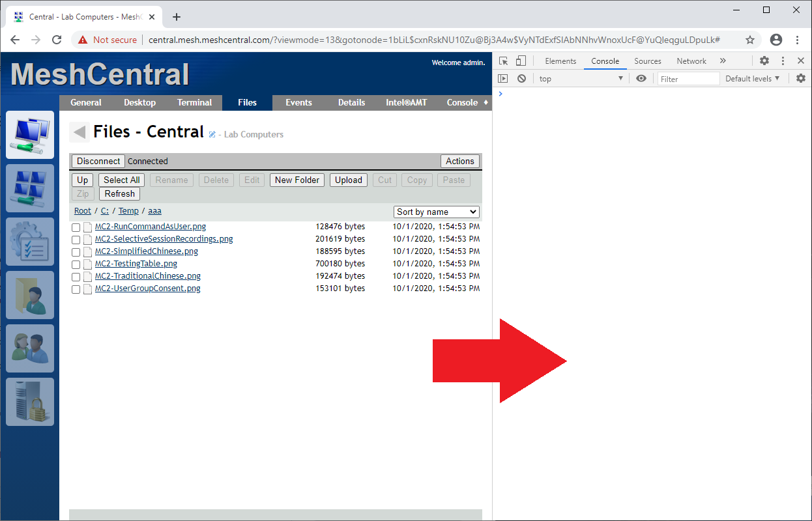The height and width of the screenshot is (521, 812).
Task: Open the DevTools Sources tab
Action: [648, 61]
